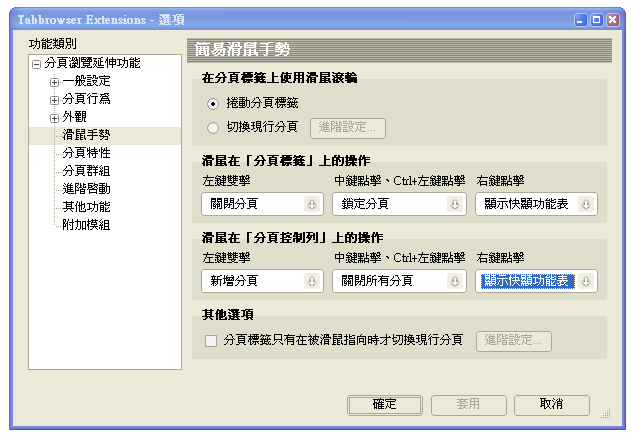Select 附加模組 in the category tree
The width and height of the screenshot is (634, 437).
coord(86,224)
